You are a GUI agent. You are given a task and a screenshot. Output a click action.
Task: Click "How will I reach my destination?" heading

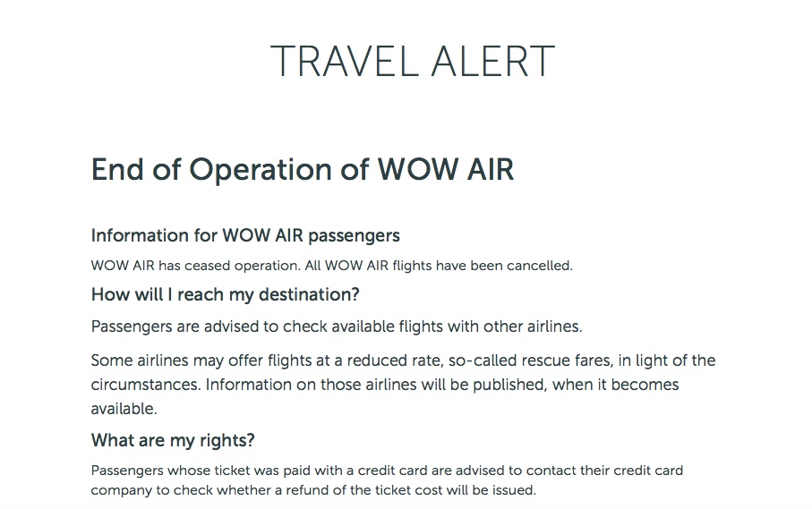(x=225, y=294)
